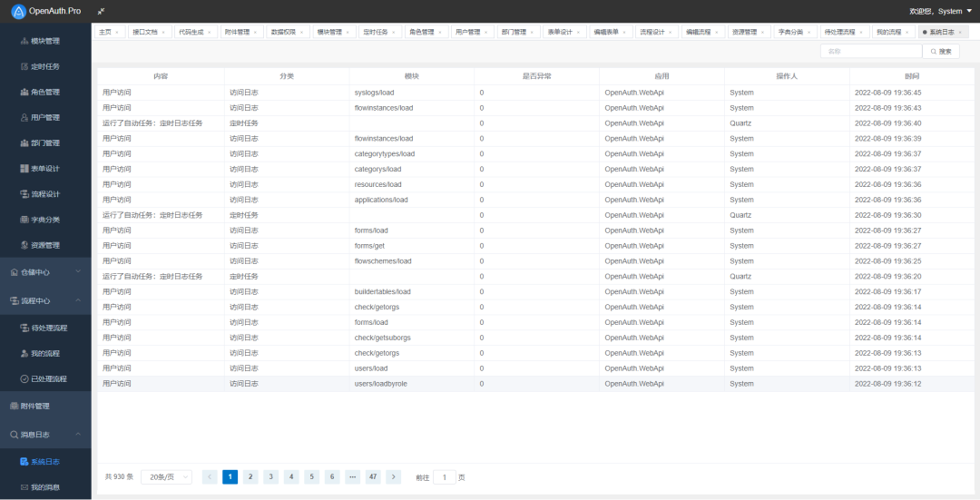Select the syslogs/load log row
Image resolution: width=980 pixels, height=500 pixels.
tap(535, 93)
